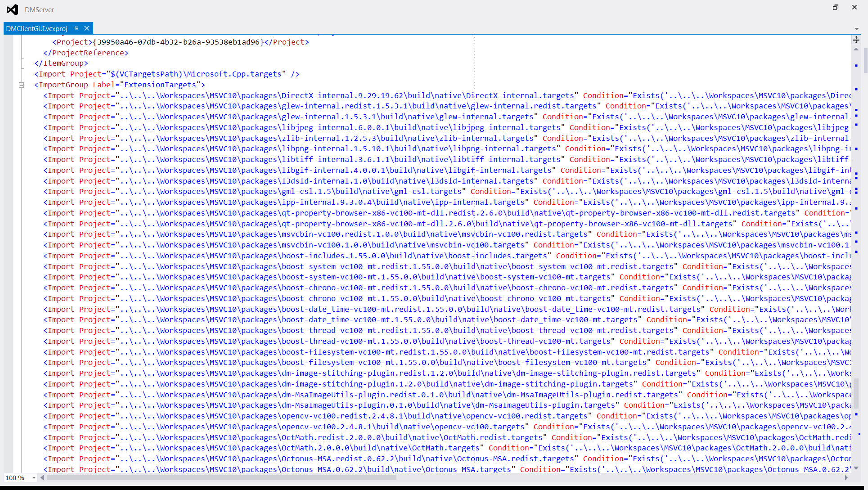Click the Visual Studio logo icon
The image size is (868, 490).
(13, 9)
